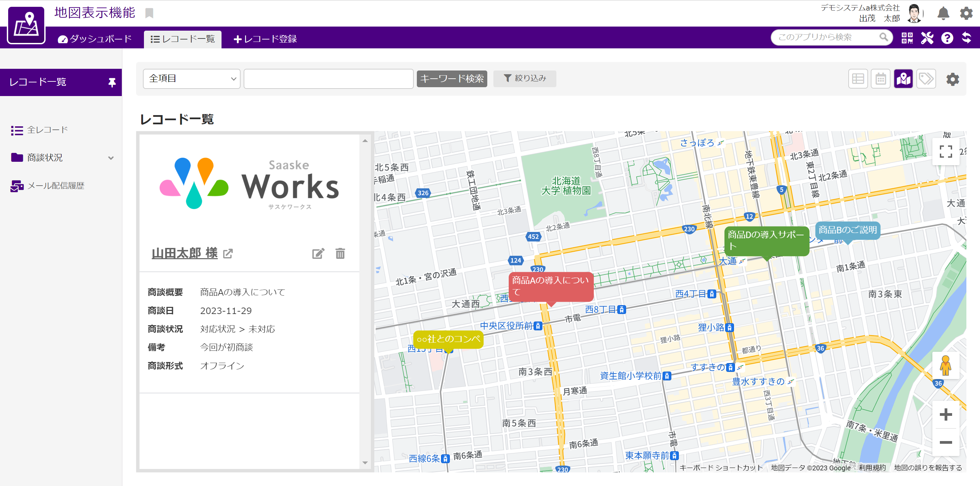
Task: Open the header settings gear
Action: pyautogui.click(x=966, y=13)
